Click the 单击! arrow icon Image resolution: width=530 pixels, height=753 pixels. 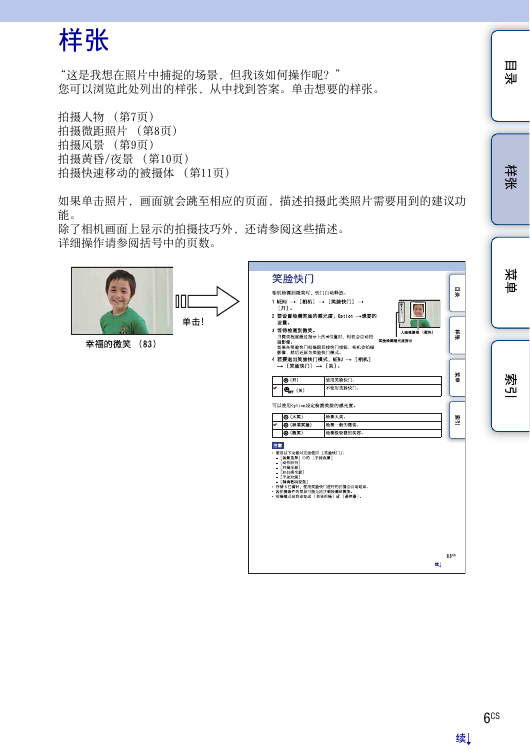pos(207,302)
